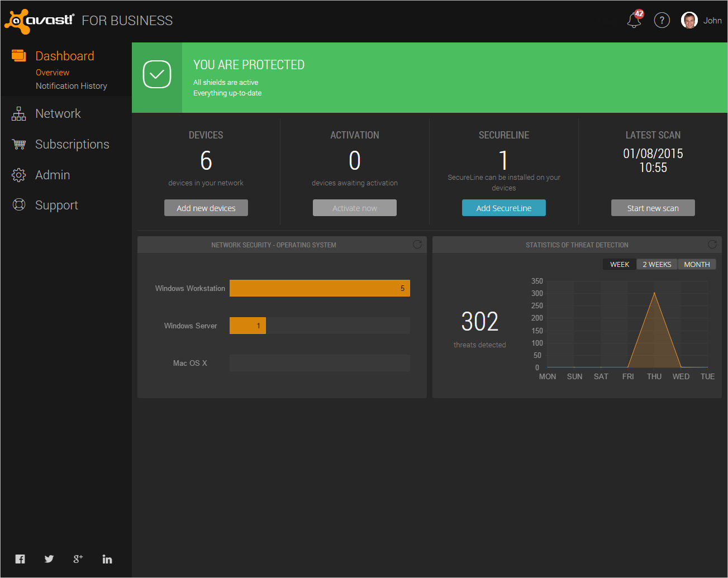
Task: Switch threat chart to WEEK view
Action: (x=620, y=264)
